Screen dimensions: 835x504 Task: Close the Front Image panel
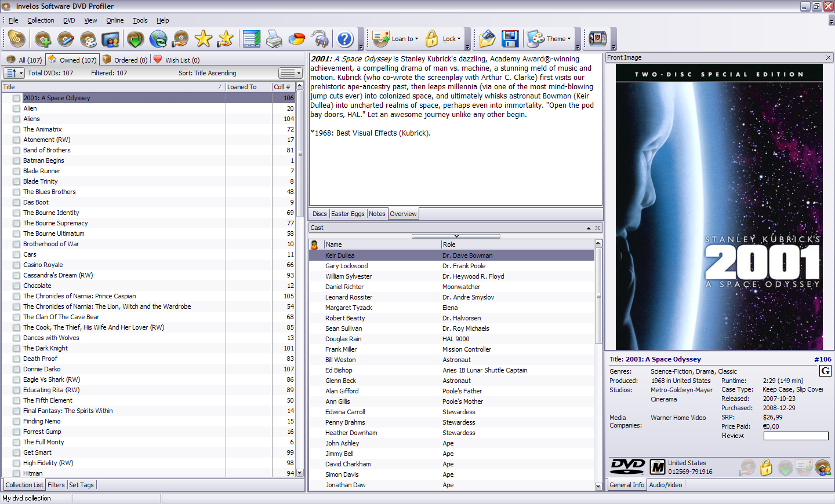(829, 57)
